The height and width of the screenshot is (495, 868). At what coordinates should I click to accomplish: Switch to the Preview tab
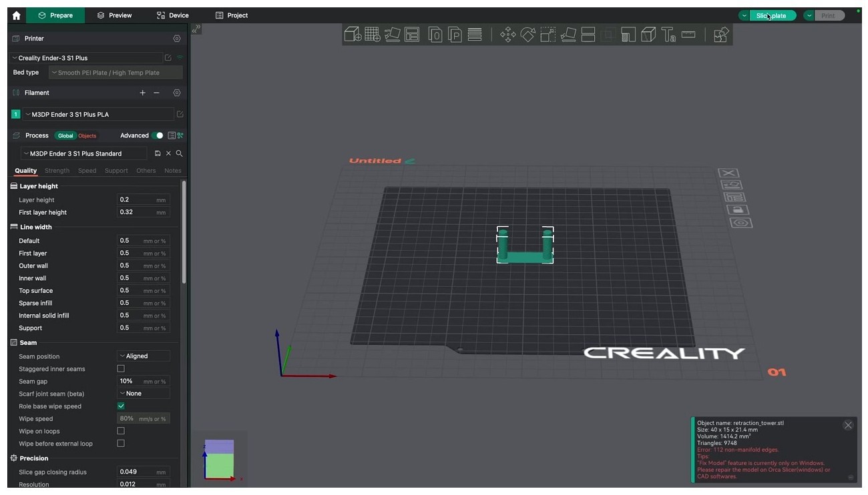click(114, 15)
